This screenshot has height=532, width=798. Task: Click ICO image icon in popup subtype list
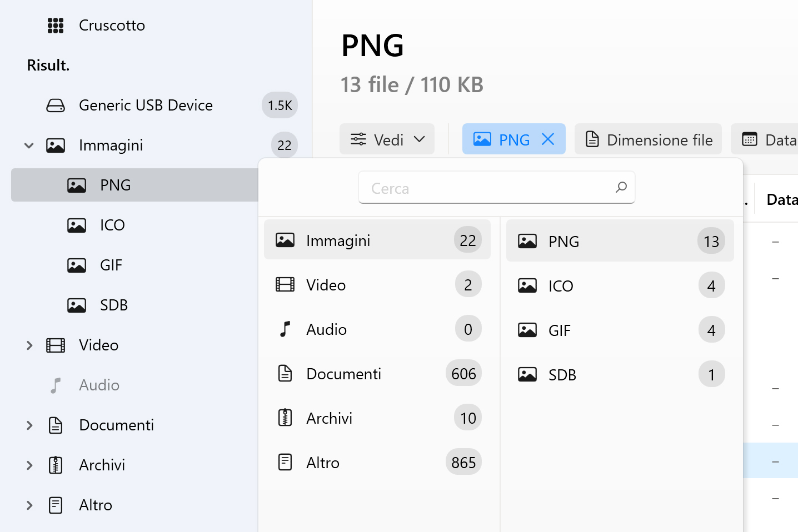[x=527, y=285]
